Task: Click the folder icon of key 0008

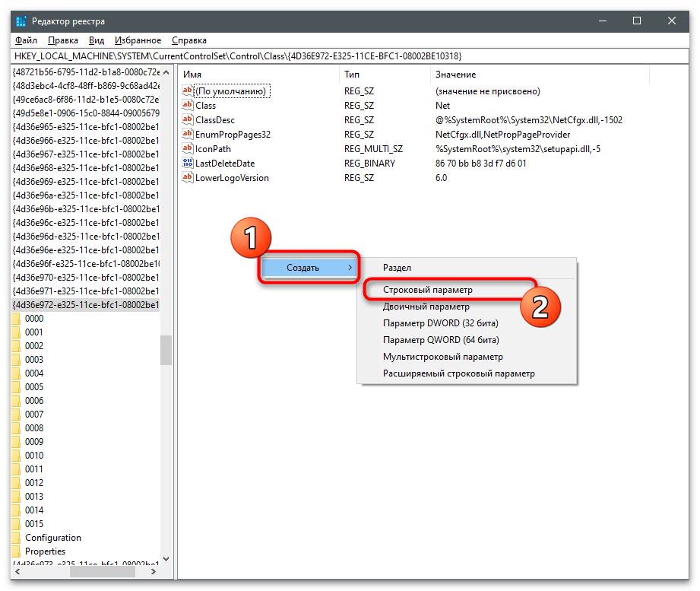Action: 16,428
